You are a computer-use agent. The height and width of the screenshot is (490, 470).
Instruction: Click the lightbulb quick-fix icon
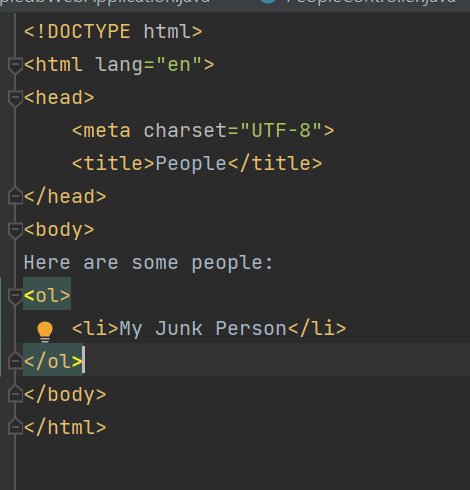click(x=45, y=332)
